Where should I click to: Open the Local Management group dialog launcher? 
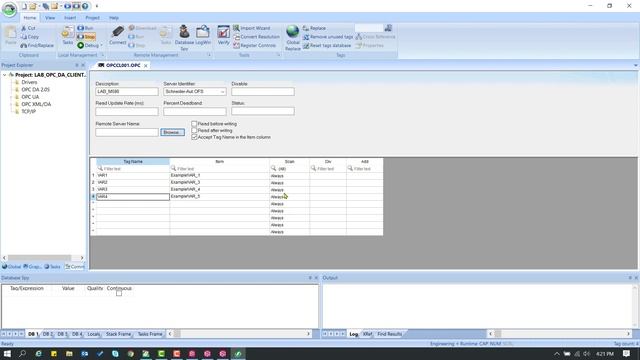pyautogui.click(x=102, y=55)
